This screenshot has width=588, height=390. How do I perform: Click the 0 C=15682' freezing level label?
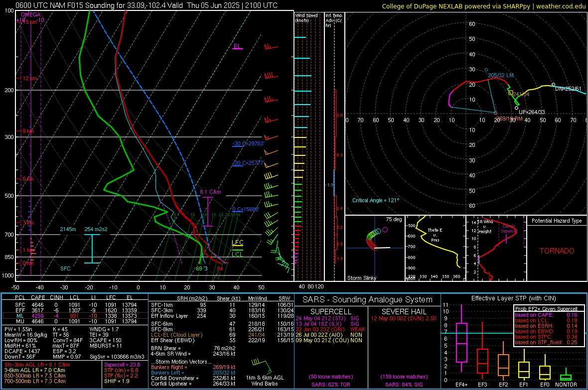click(x=246, y=209)
